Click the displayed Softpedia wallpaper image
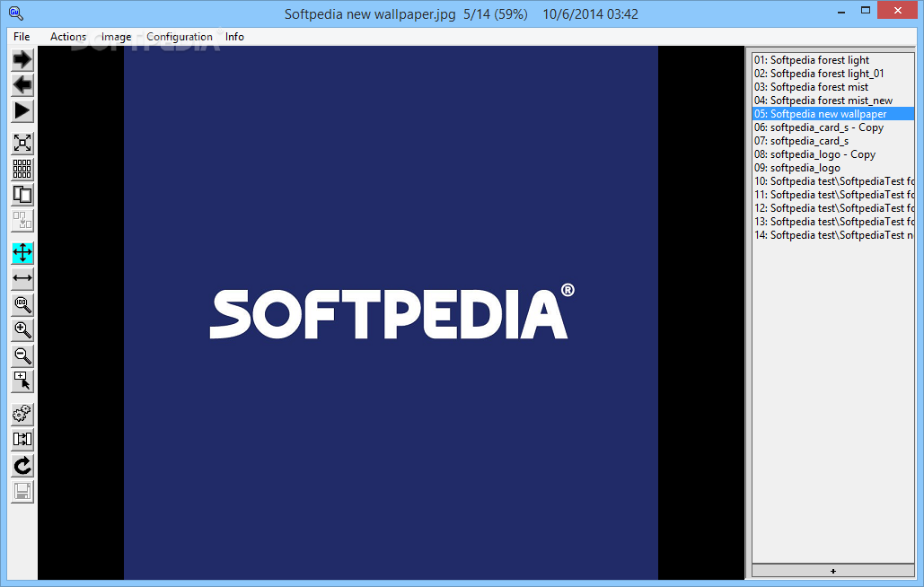This screenshot has width=924, height=587. [x=391, y=312]
